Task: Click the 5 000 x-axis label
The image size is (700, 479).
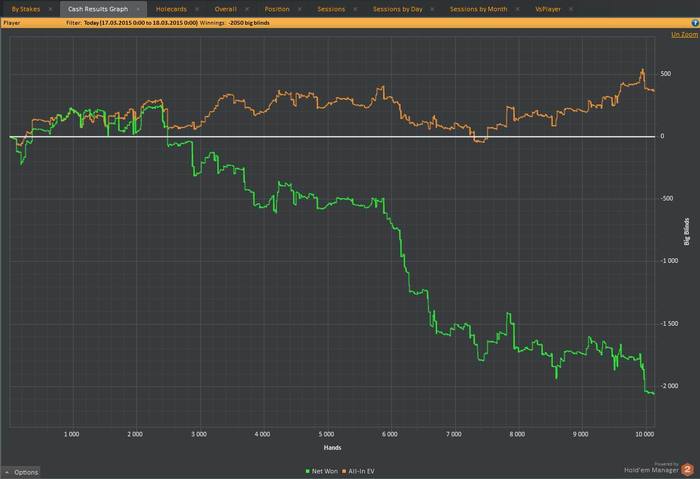Action: point(326,434)
